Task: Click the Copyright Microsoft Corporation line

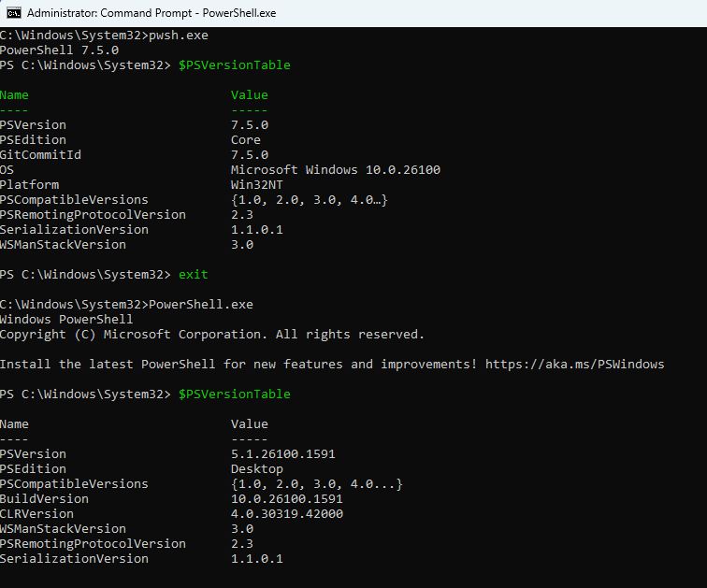Action: click(211, 335)
